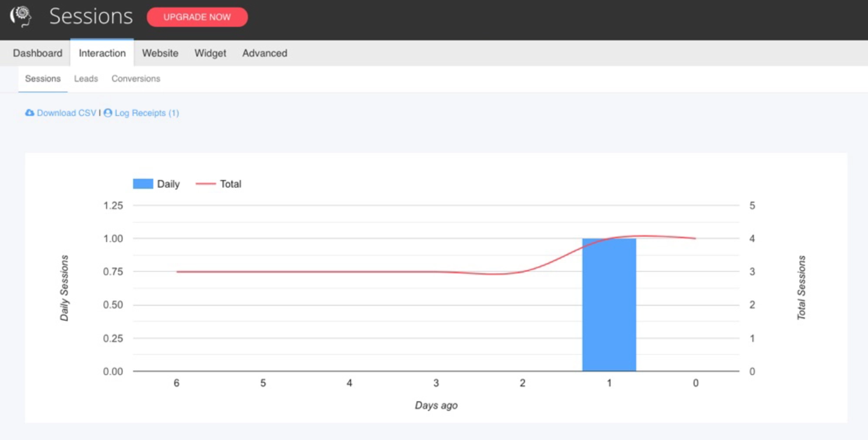Viewport: 868px width, 440px height.
Task: Click the person icon next to Log Receipts
Action: (107, 113)
